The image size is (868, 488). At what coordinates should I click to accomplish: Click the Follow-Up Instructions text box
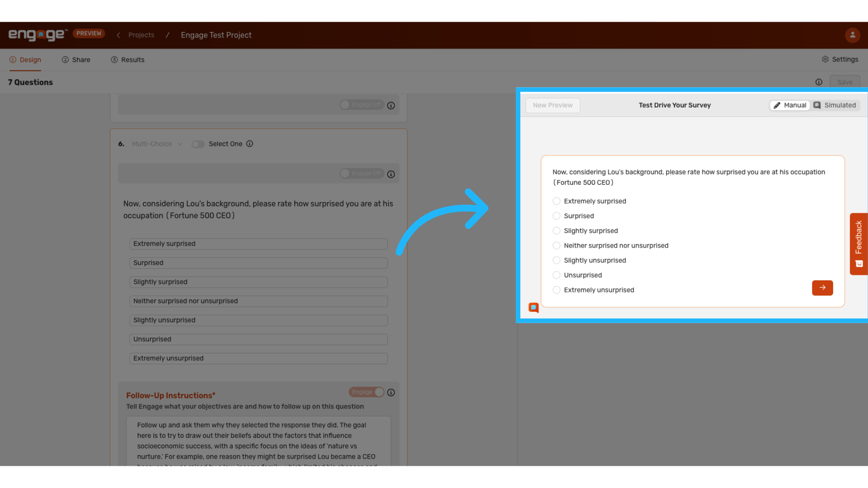tap(259, 441)
